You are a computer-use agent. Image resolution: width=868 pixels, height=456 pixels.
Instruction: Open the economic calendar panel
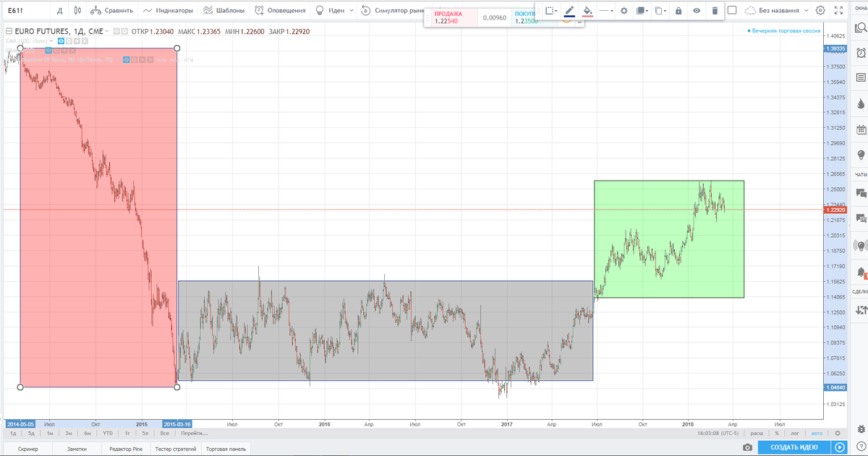(x=861, y=130)
